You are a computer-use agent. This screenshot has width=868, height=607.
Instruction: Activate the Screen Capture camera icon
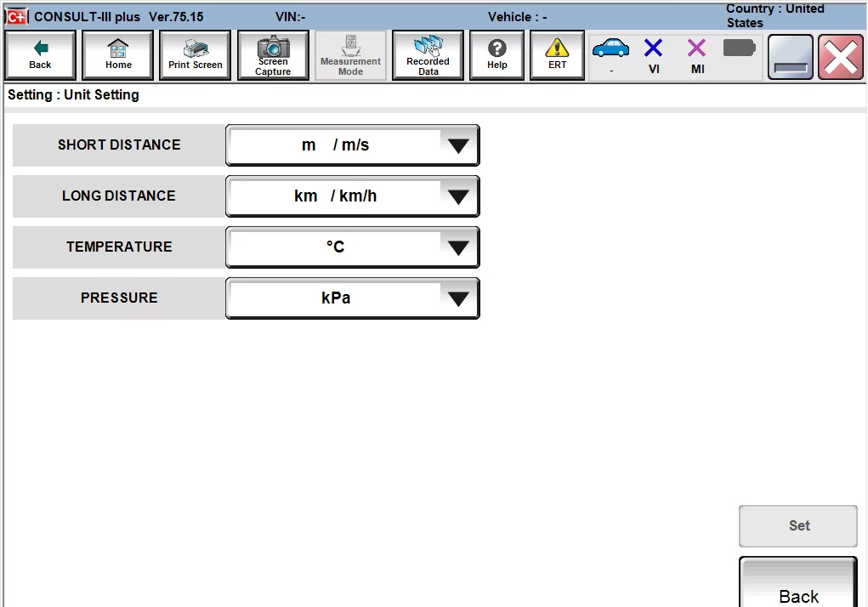[x=273, y=54]
